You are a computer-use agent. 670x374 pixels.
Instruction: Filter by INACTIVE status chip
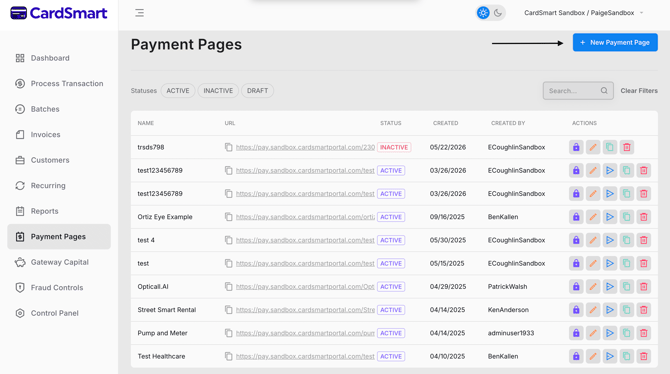coord(218,91)
